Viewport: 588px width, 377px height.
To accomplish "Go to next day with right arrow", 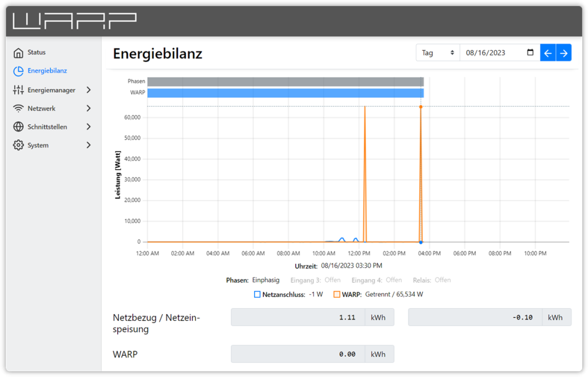I will point(563,53).
